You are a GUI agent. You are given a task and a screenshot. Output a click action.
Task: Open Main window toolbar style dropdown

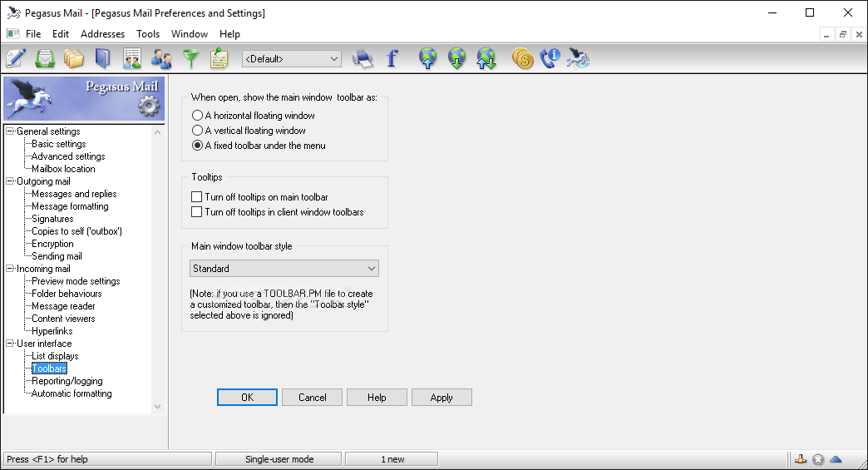(284, 269)
